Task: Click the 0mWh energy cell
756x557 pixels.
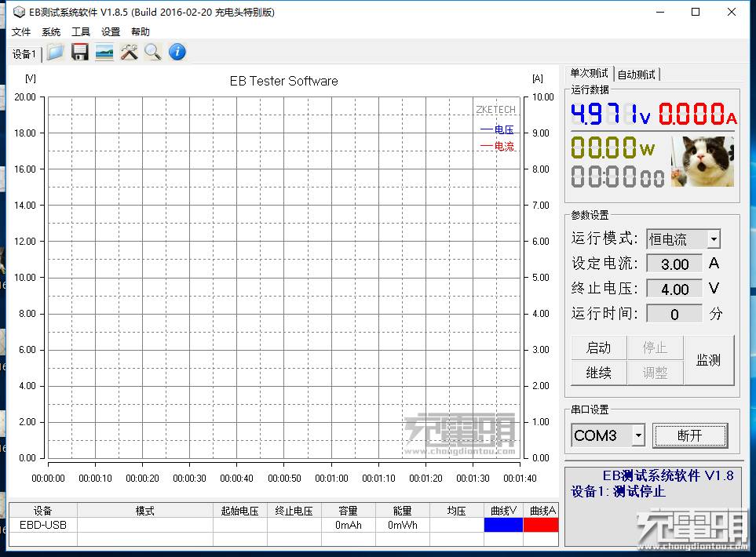Action: coord(402,525)
